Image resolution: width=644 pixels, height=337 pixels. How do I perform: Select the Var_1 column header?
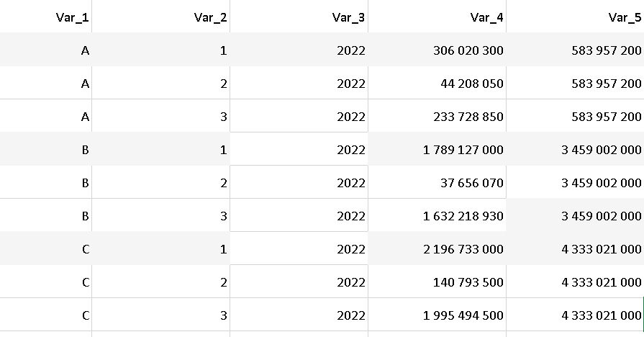coord(72,17)
